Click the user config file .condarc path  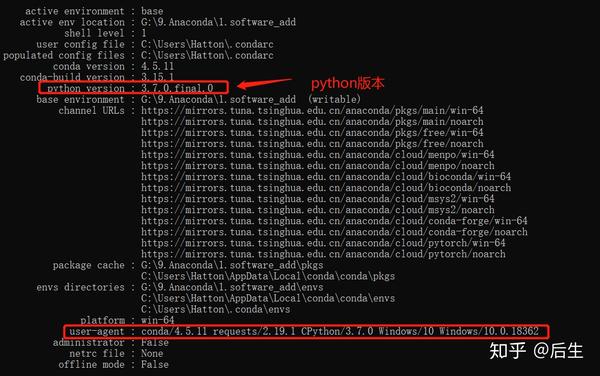207,44
